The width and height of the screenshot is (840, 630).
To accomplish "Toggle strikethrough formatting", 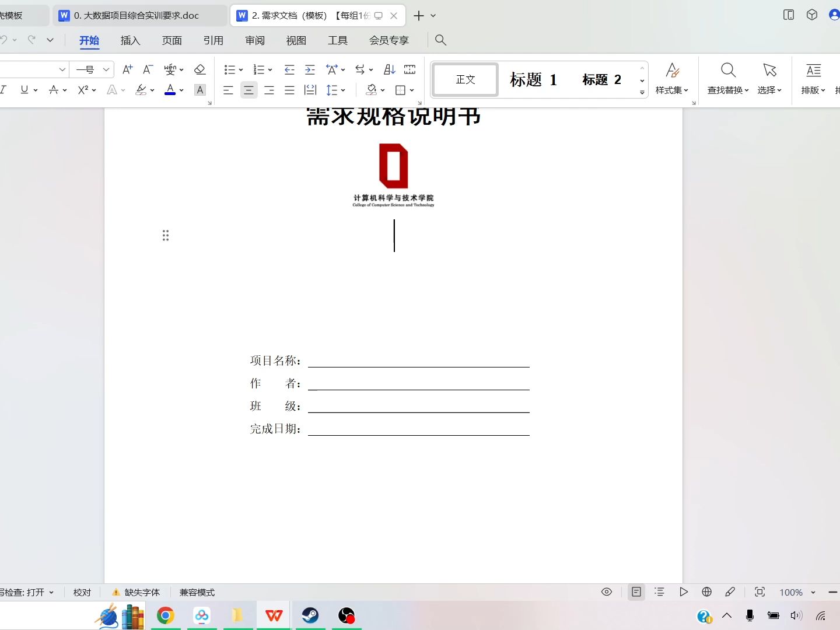I will pos(54,90).
